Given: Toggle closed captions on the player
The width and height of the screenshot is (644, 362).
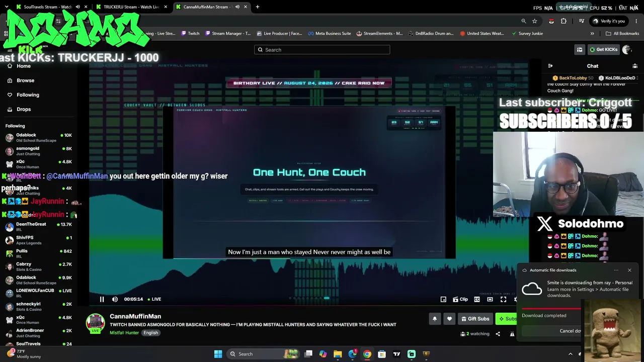Looking at the screenshot, I should [x=477, y=299].
